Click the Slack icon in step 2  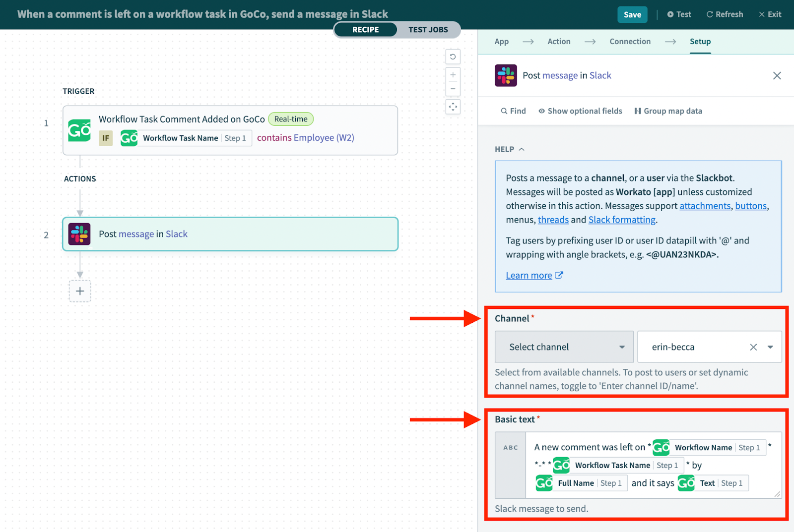pos(79,234)
